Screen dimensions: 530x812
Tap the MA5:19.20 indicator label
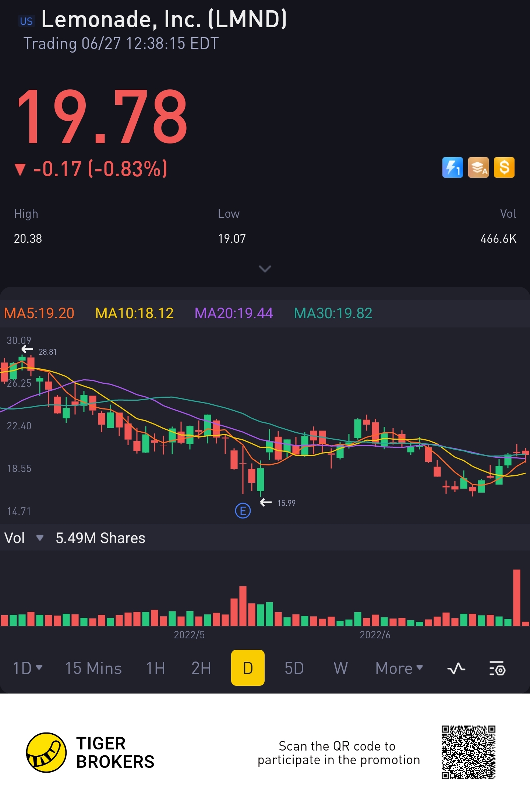[39, 313]
